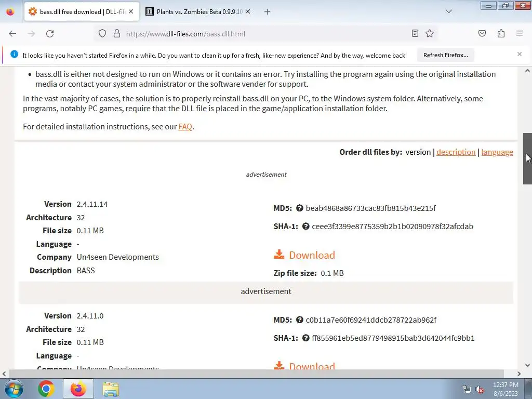Click SHA-1 help icon for ceee3f33

pos(305,226)
